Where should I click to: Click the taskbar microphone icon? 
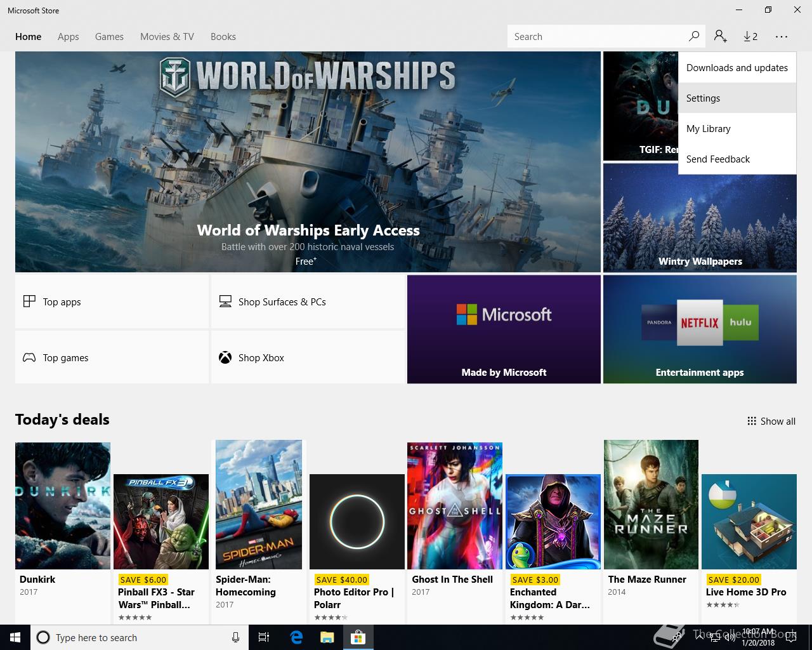click(x=235, y=637)
